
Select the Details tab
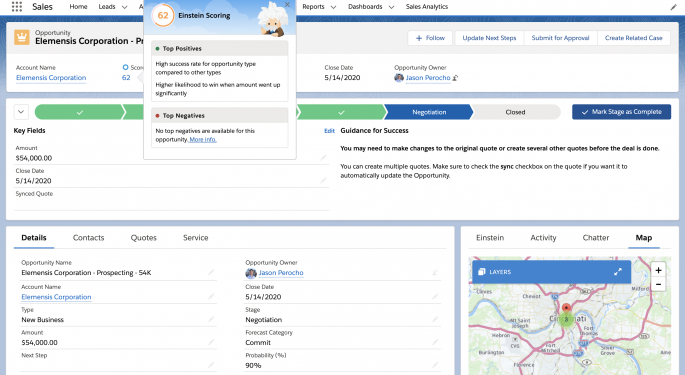coord(34,238)
